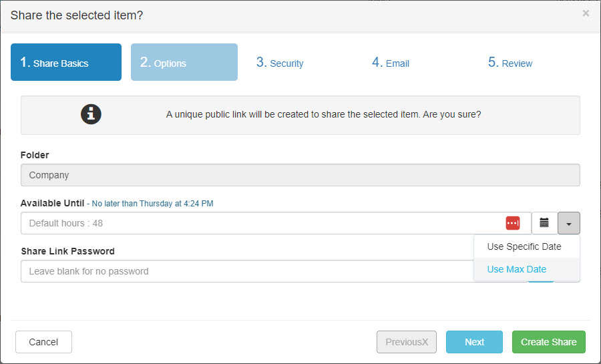
Task: Go to step 1 Share Basics
Action: 66,62
